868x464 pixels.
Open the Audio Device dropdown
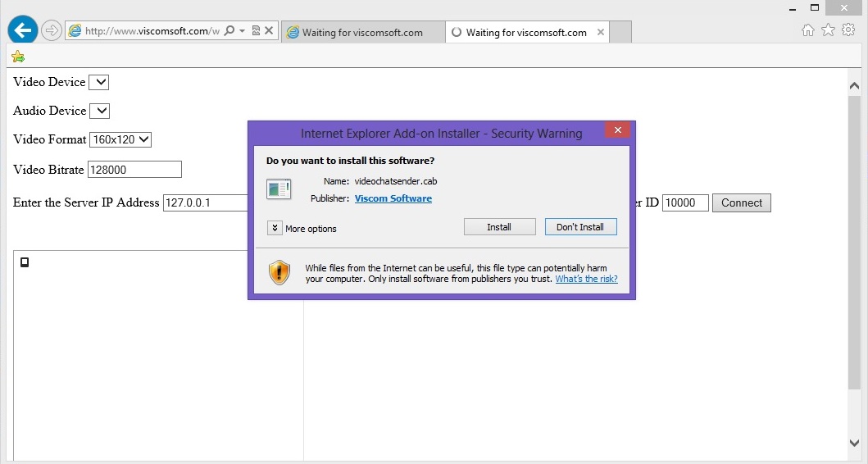pyautogui.click(x=99, y=111)
